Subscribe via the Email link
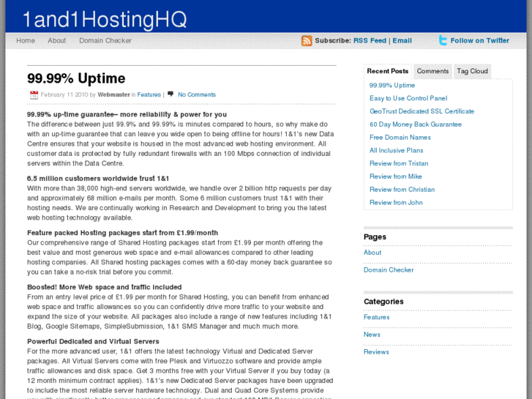Screen dimensions: 532x399 click(x=402, y=40)
